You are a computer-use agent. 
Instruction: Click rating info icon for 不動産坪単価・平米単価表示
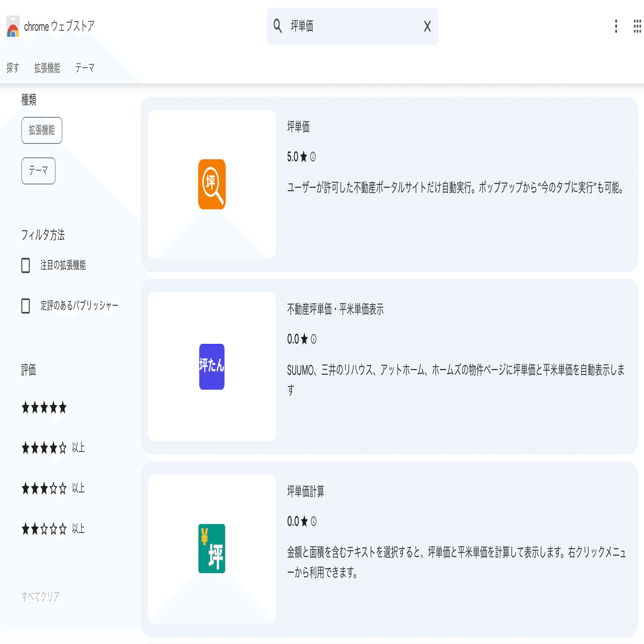point(314,339)
